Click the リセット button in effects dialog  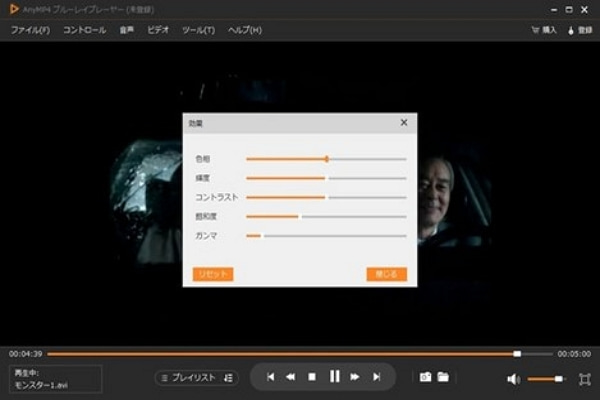point(213,274)
